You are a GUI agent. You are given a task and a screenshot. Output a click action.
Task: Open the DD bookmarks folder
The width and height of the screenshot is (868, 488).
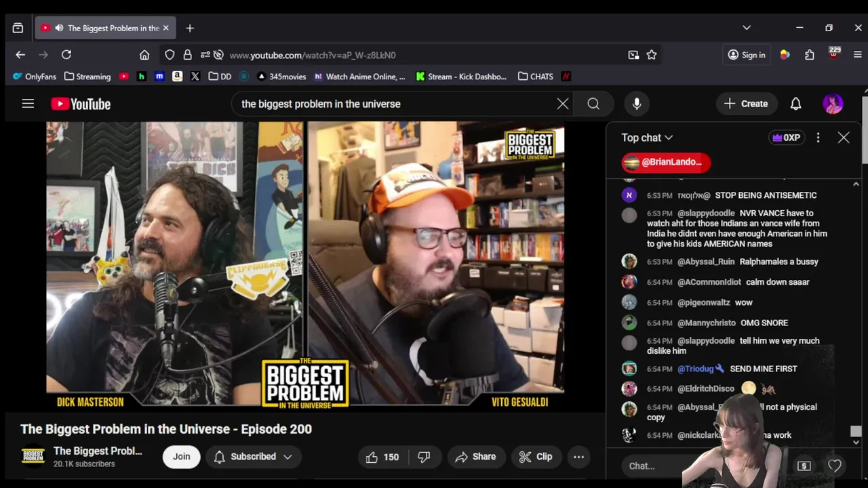[x=220, y=77]
